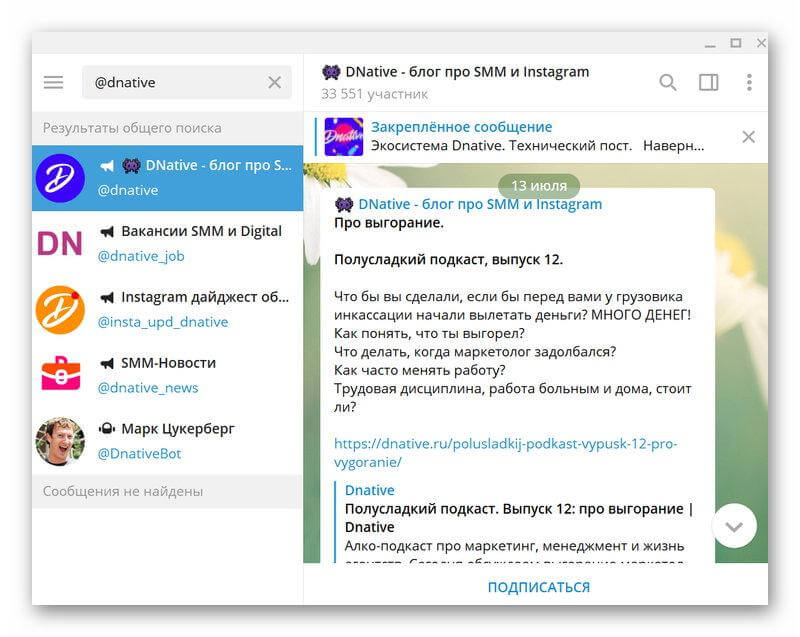Click DNative channel avatar with D logo

[x=60, y=178]
